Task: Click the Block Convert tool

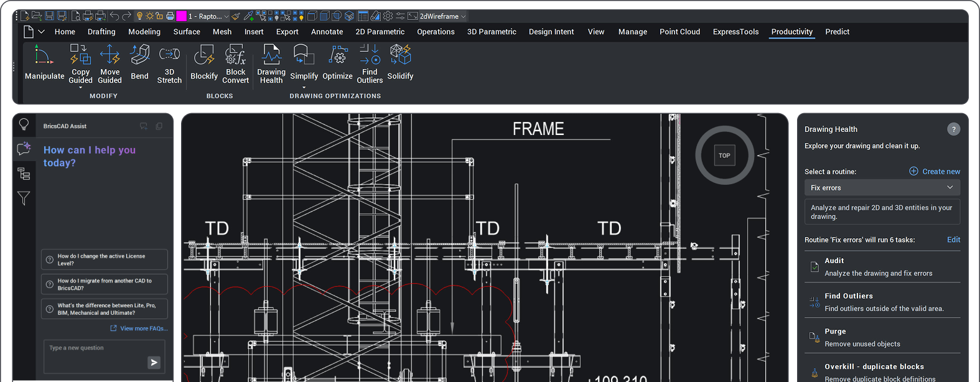Action: click(235, 63)
